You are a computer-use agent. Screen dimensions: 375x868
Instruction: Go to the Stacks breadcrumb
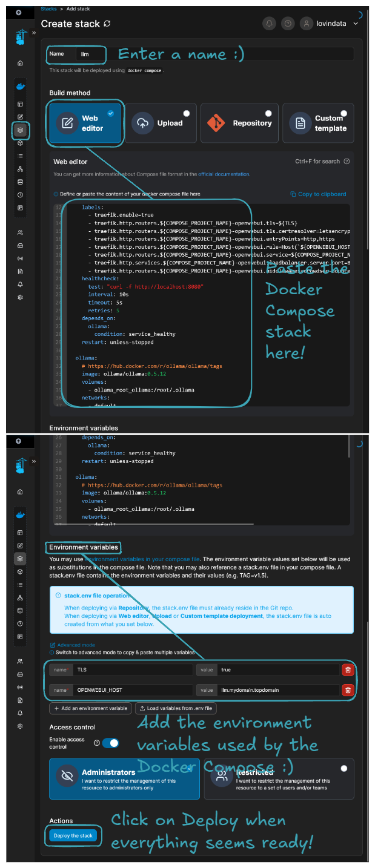click(49, 9)
